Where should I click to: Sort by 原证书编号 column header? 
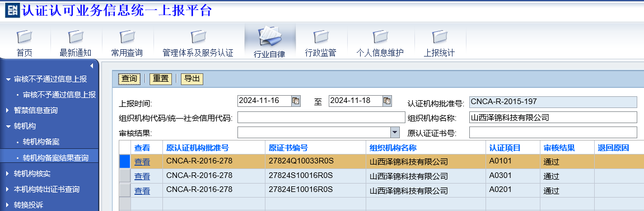(x=288, y=148)
